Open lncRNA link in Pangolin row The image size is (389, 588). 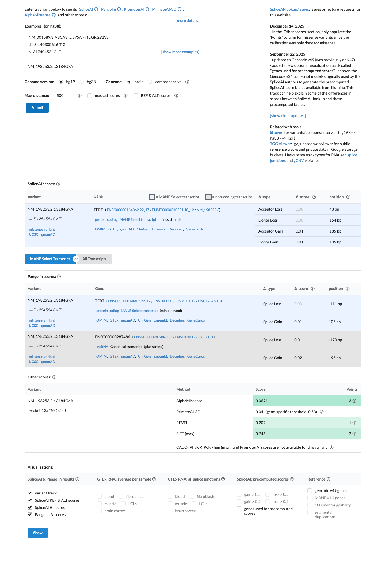(x=102, y=347)
